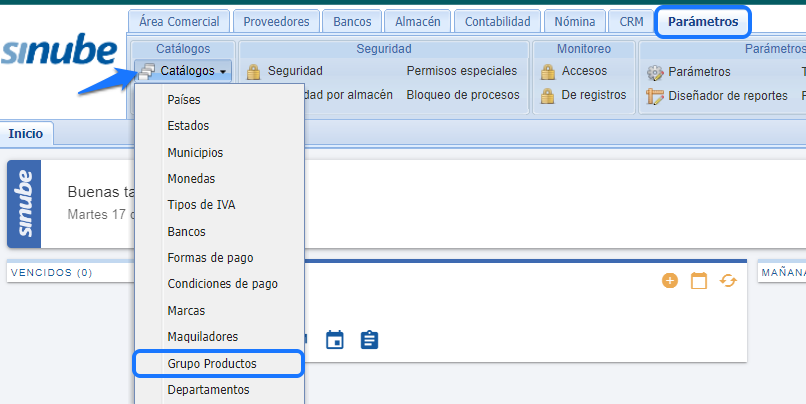Click the Diseñador de reportes ruler icon
This screenshot has width=806, height=404.
coord(655,96)
